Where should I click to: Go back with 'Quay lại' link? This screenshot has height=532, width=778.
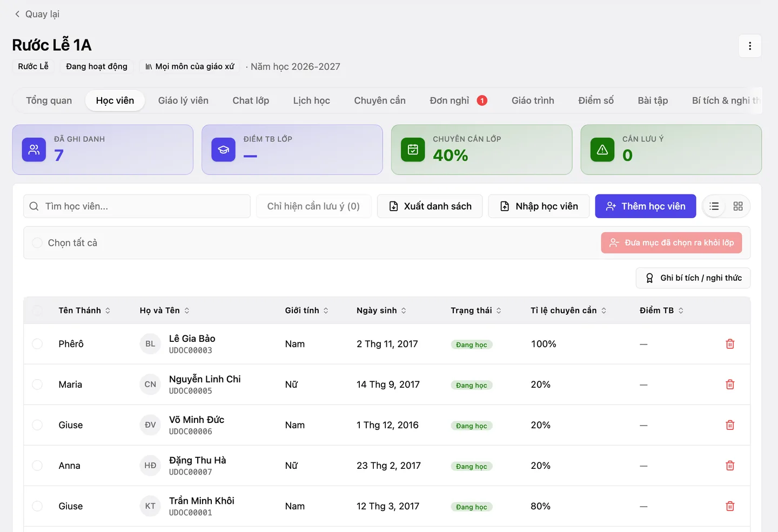pyautogui.click(x=37, y=14)
